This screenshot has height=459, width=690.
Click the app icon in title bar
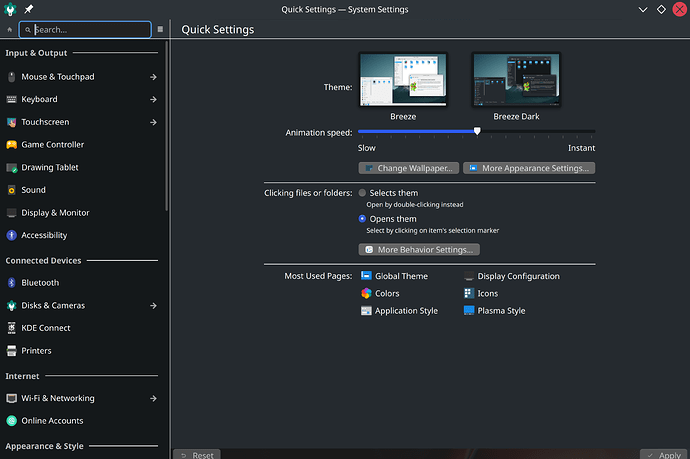[x=10, y=9]
